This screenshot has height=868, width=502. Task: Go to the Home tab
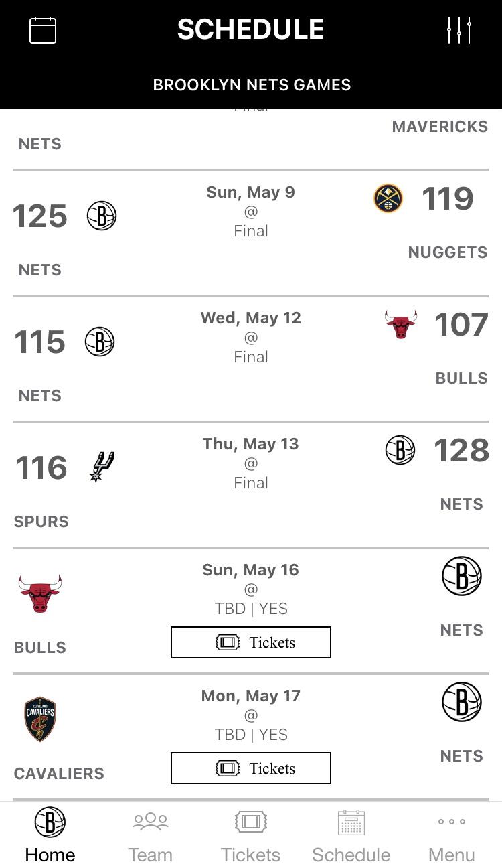coord(50,835)
